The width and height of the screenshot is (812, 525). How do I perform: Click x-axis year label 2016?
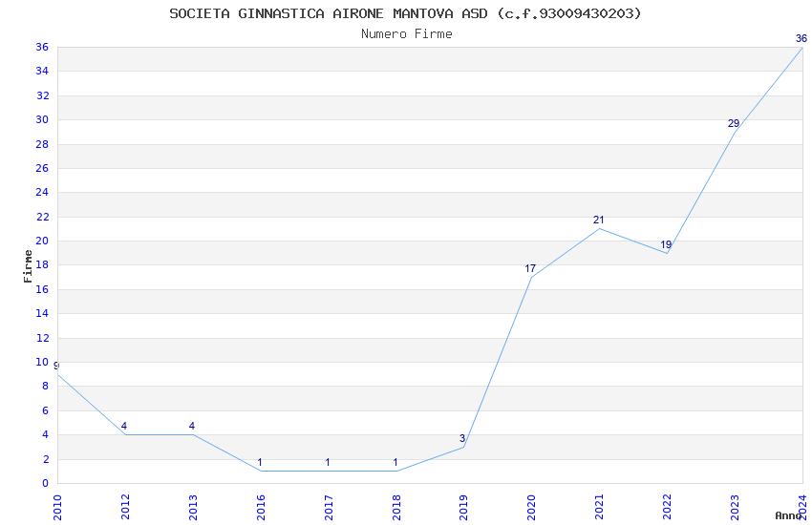click(261, 508)
